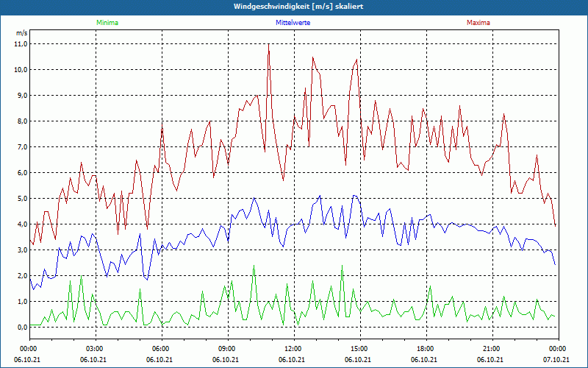The width and height of the screenshot is (588, 368).
Task: Click the blue 'Mittelwerte' legend label
Action: [x=293, y=23]
